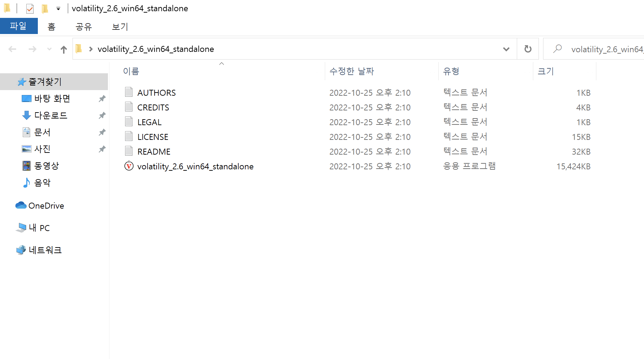The width and height of the screenshot is (644, 359).
Task: Select the volatility_2.6_win64_standalone application
Action: [196, 167]
